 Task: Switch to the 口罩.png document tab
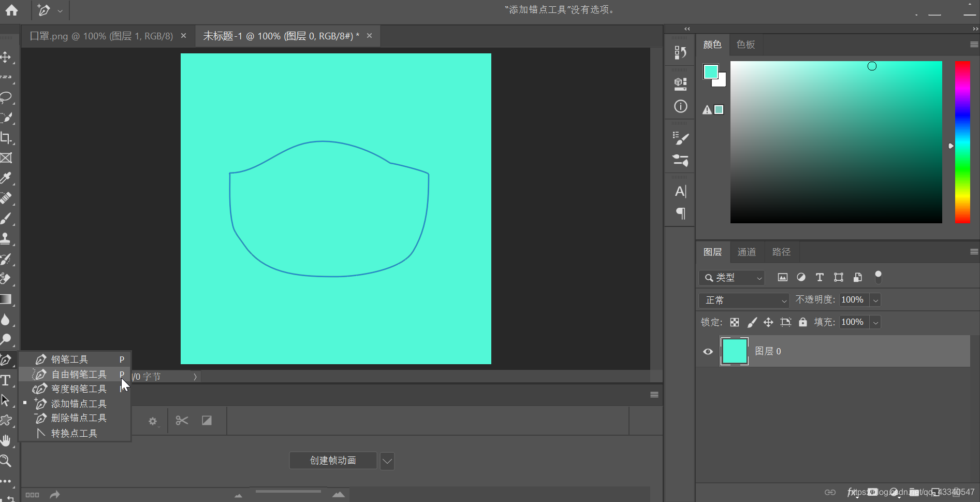[x=101, y=36]
